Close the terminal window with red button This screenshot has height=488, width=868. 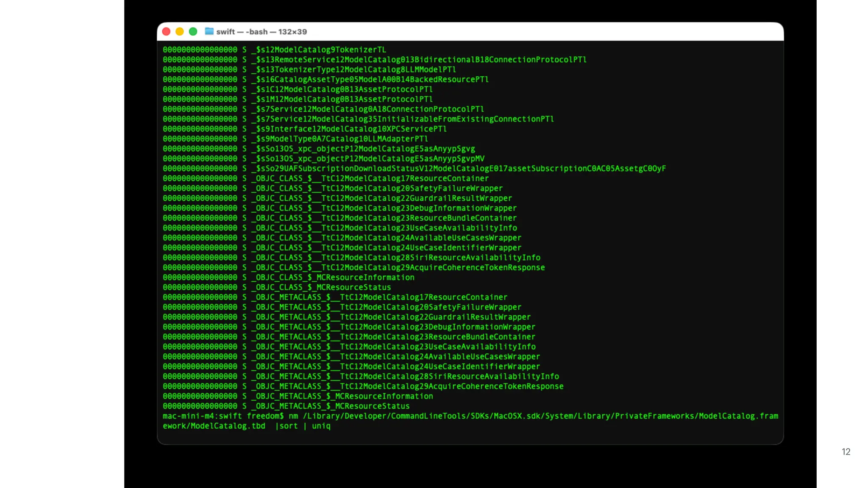click(x=166, y=32)
